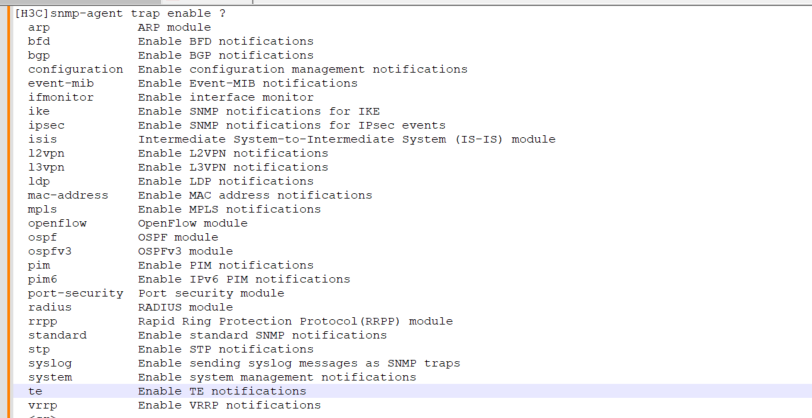Click 'Enable MAC address notifications' description
This screenshot has width=812, height=418.
click(255, 195)
